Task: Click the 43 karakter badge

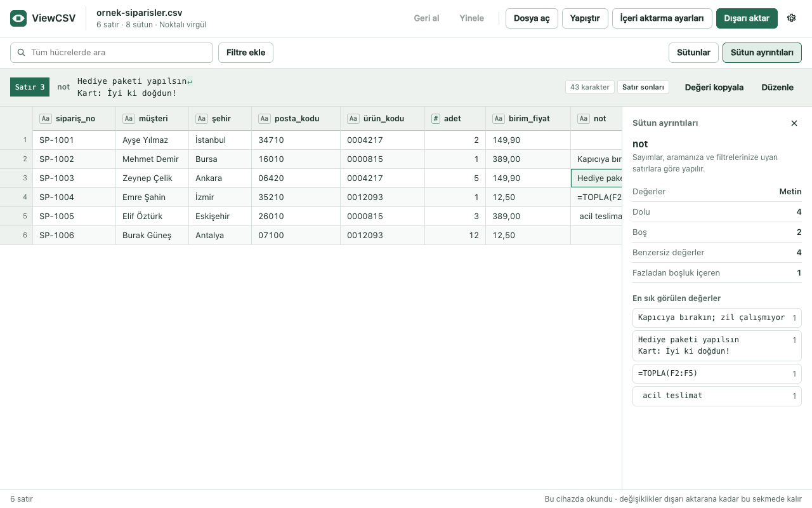Action: tap(590, 87)
